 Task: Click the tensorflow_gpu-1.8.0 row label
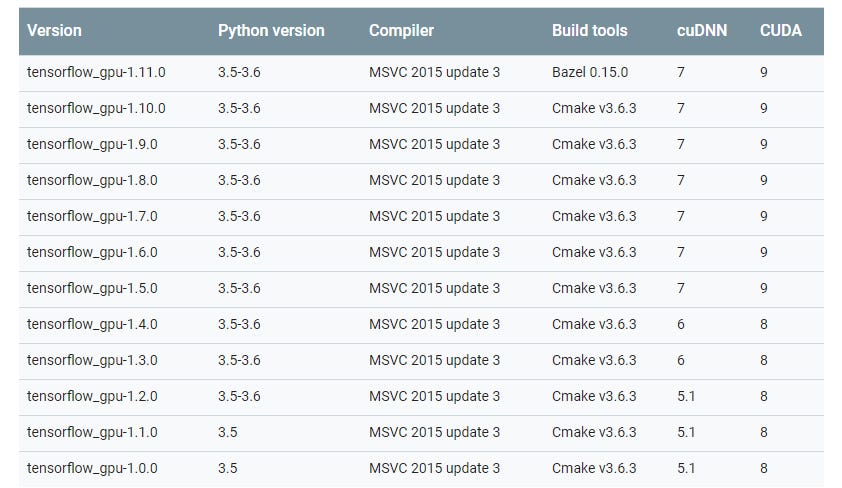(x=92, y=180)
